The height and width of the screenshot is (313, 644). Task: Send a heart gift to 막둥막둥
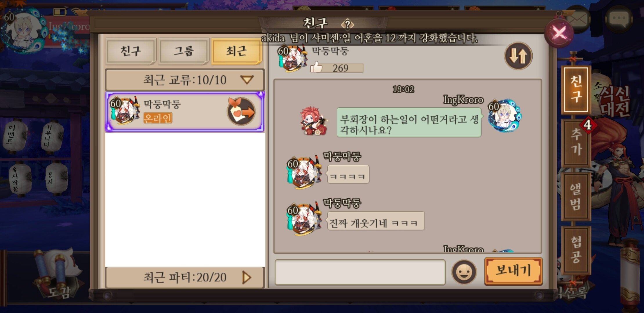(x=241, y=112)
